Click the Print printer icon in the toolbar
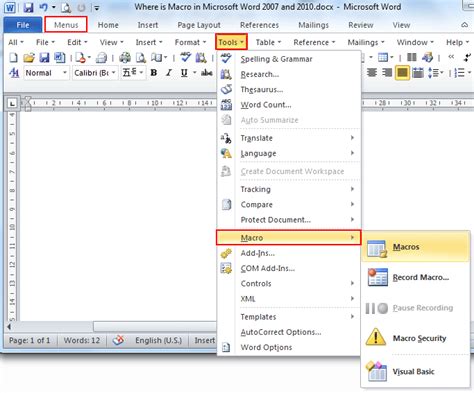Image resolution: width=474 pixels, height=393 pixels. pyautogui.click(x=125, y=58)
